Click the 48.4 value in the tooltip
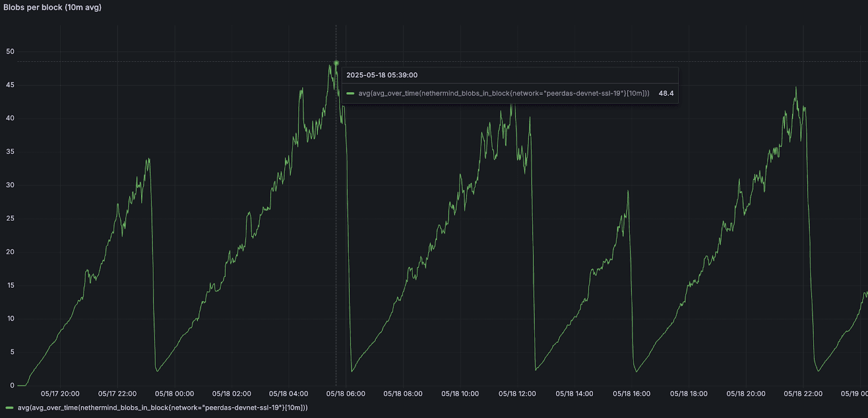This screenshot has height=418, width=868. click(x=666, y=93)
